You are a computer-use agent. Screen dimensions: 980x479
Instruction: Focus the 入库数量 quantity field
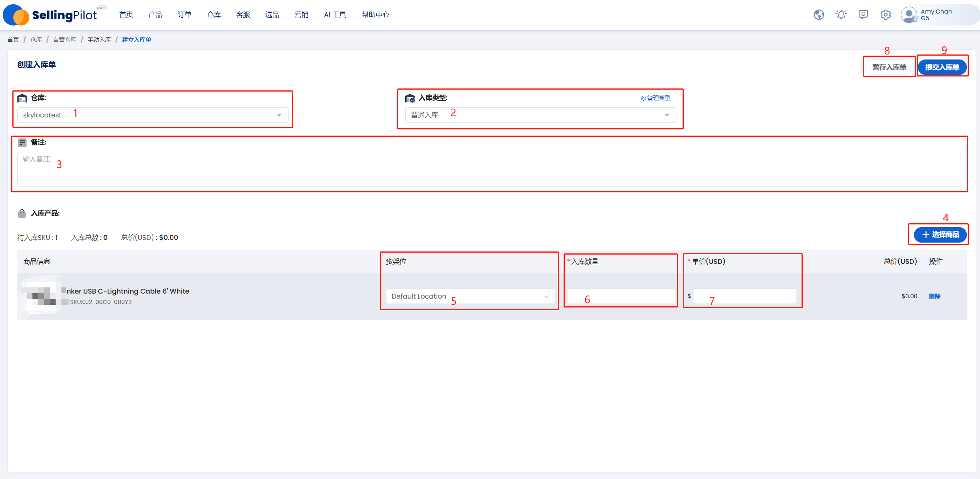tap(621, 296)
